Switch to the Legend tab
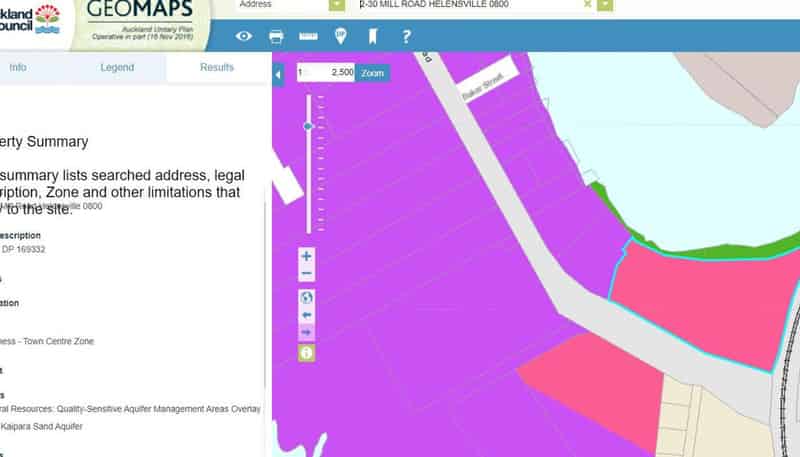 [117, 67]
